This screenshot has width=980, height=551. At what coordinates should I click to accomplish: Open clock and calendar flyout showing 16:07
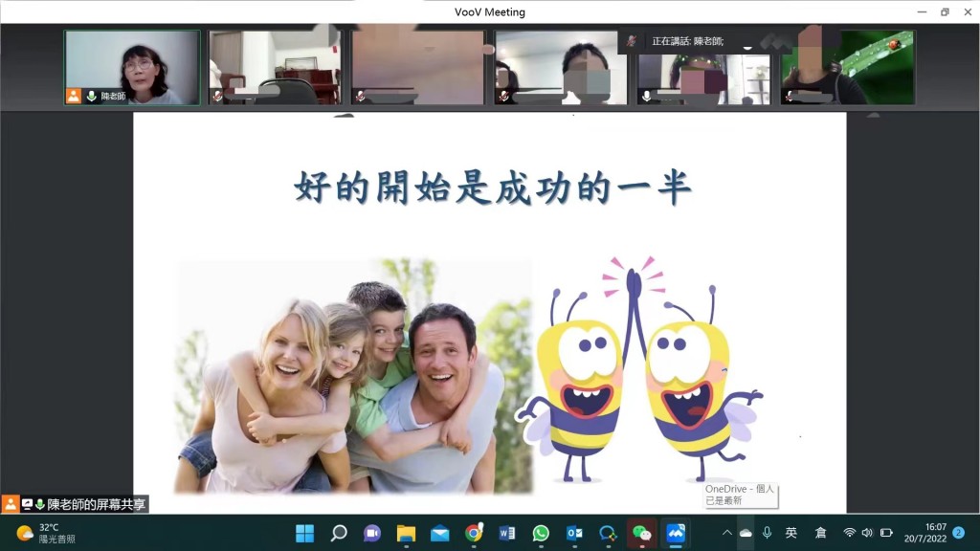coord(924,533)
